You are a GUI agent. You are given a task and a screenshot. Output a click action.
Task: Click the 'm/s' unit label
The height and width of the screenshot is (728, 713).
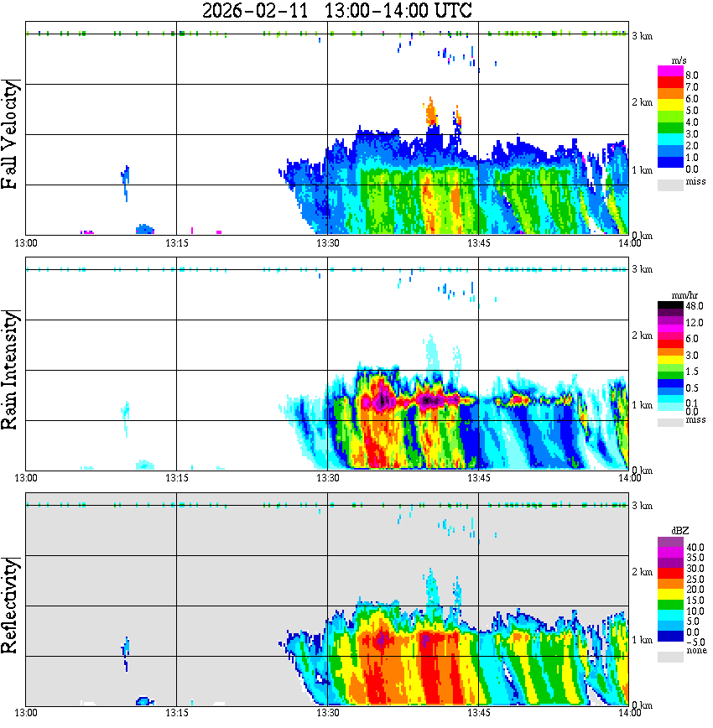679,61
